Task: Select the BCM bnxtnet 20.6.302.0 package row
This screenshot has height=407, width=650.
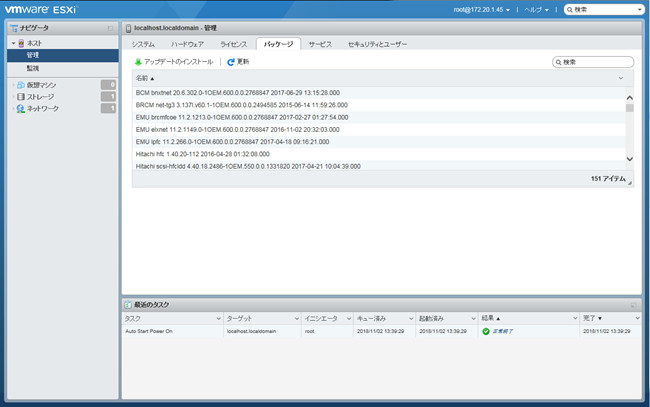Action: click(x=379, y=93)
